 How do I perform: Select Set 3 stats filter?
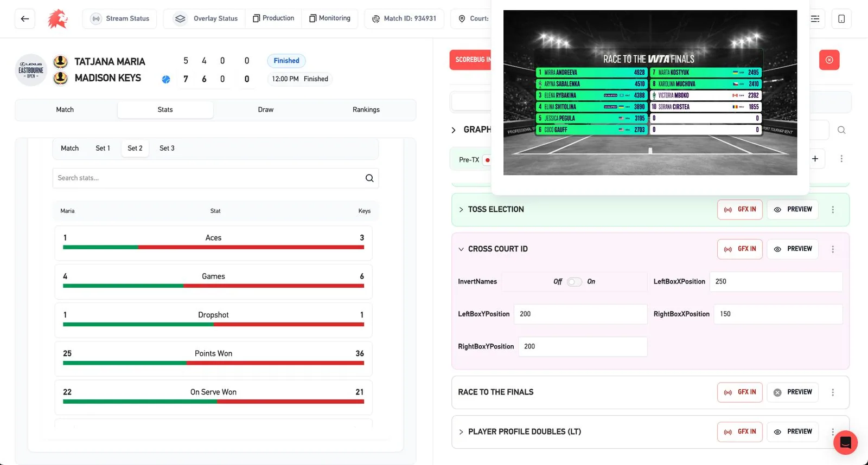(x=167, y=148)
